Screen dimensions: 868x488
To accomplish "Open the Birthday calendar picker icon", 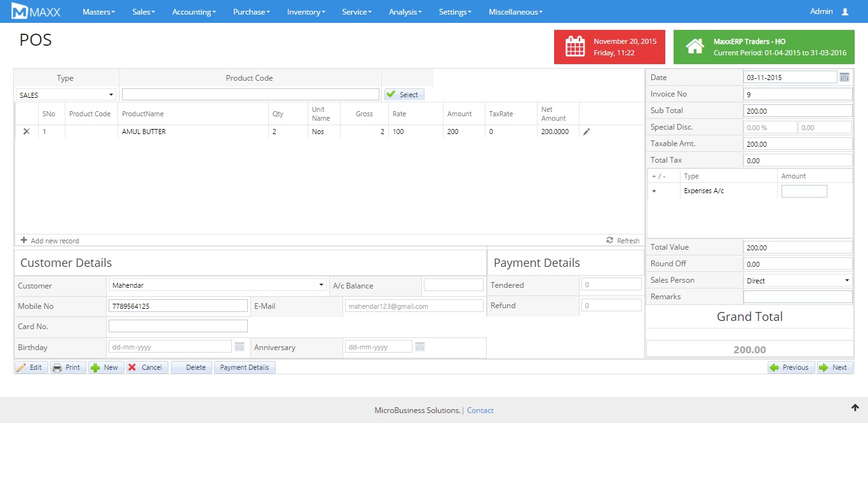I will pyautogui.click(x=240, y=347).
